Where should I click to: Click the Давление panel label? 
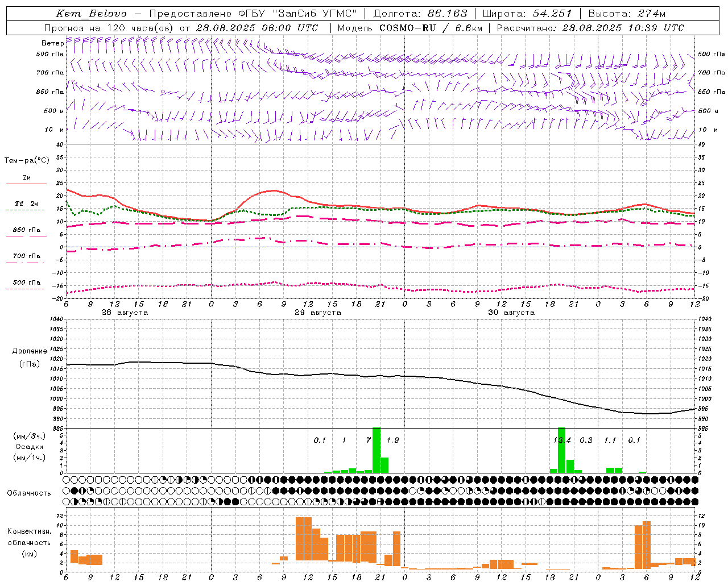30,351
